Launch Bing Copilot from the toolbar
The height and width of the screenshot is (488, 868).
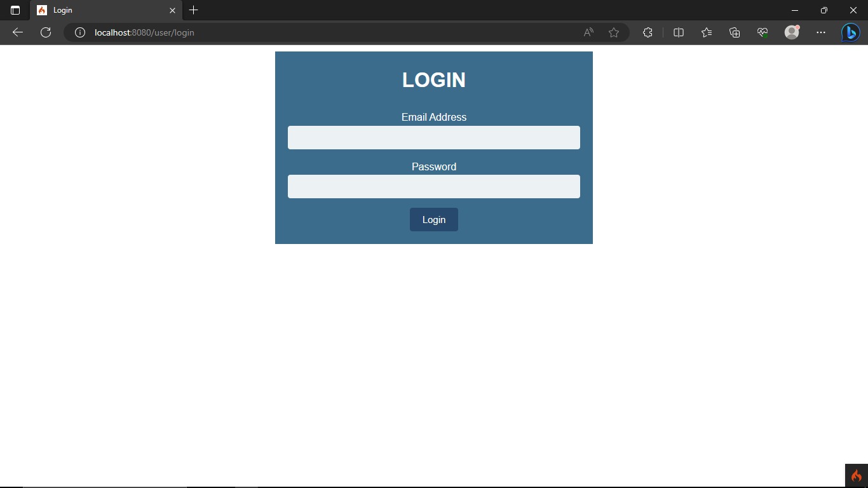point(851,32)
